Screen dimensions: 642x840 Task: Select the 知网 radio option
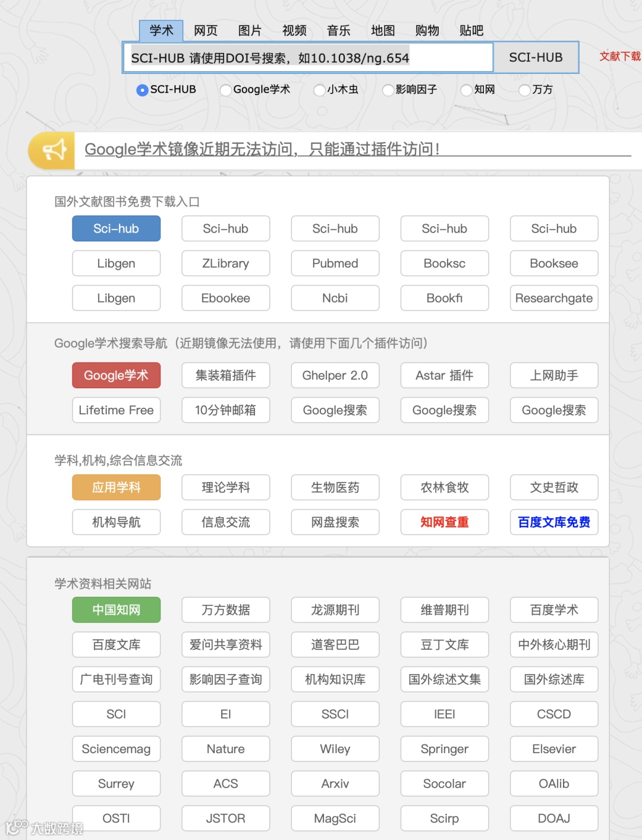(467, 90)
